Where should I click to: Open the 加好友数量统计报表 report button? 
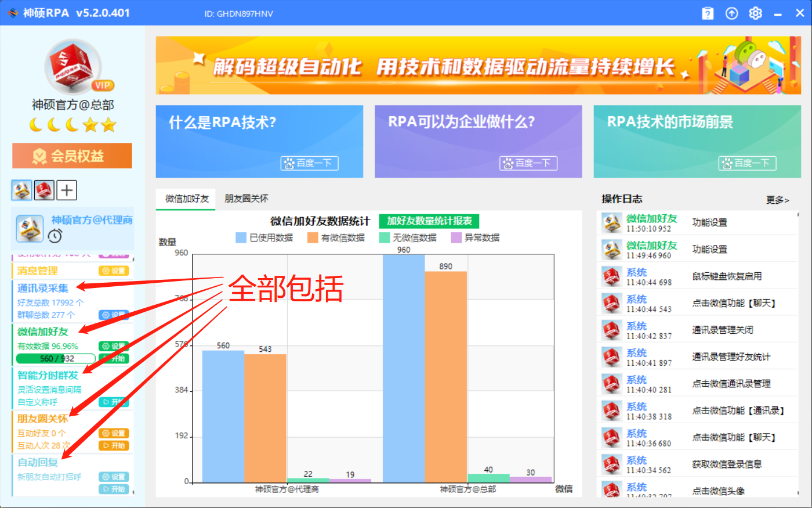[x=429, y=221]
